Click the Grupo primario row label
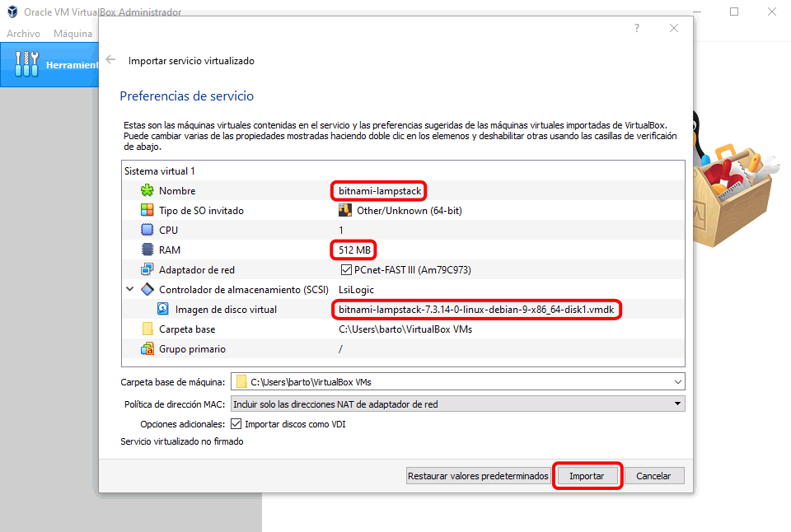This screenshot has width=791, height=532. pos(192,348)
